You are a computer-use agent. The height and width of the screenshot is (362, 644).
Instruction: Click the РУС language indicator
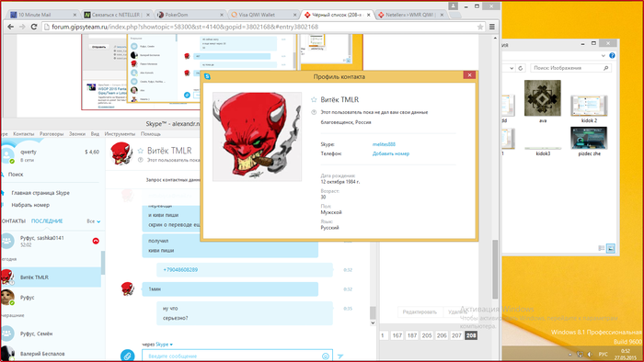(603, 354)
